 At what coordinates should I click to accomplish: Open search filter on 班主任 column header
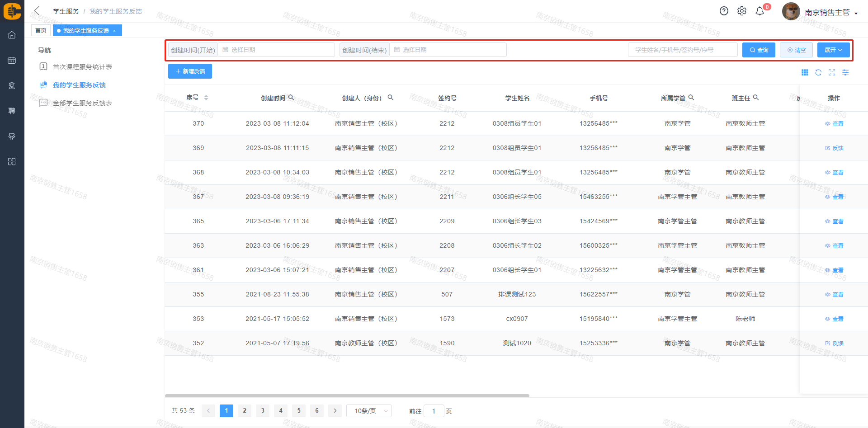click(x=756, y=98)
